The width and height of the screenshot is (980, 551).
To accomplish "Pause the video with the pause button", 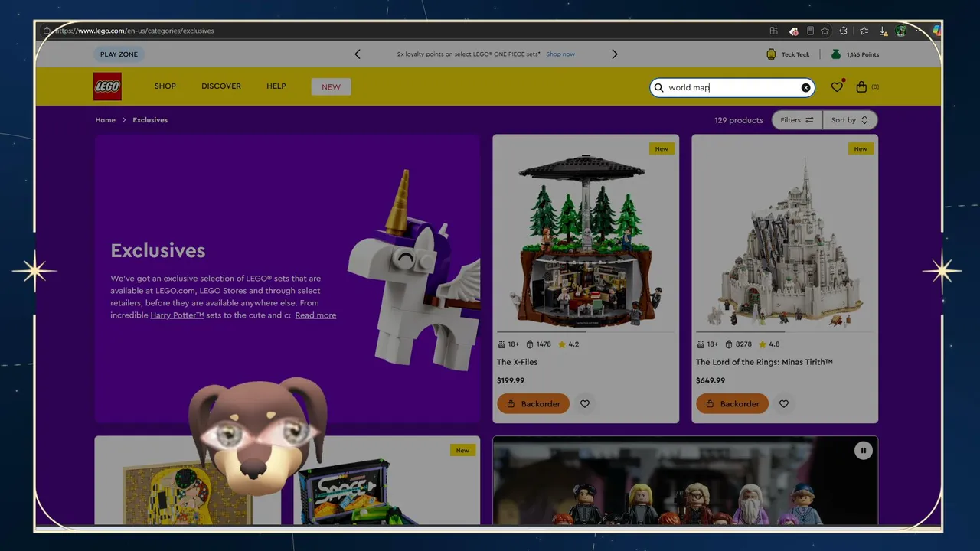I will coord(863,451).
